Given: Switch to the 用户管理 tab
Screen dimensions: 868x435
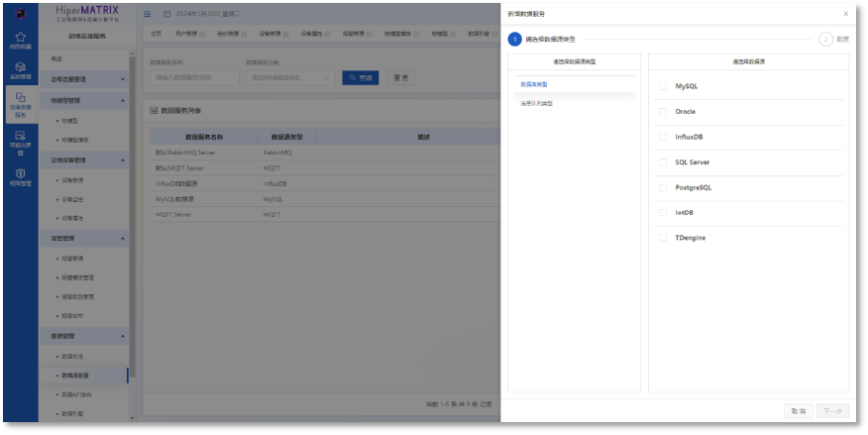Looking at the screenshot, I should [186, 34].
